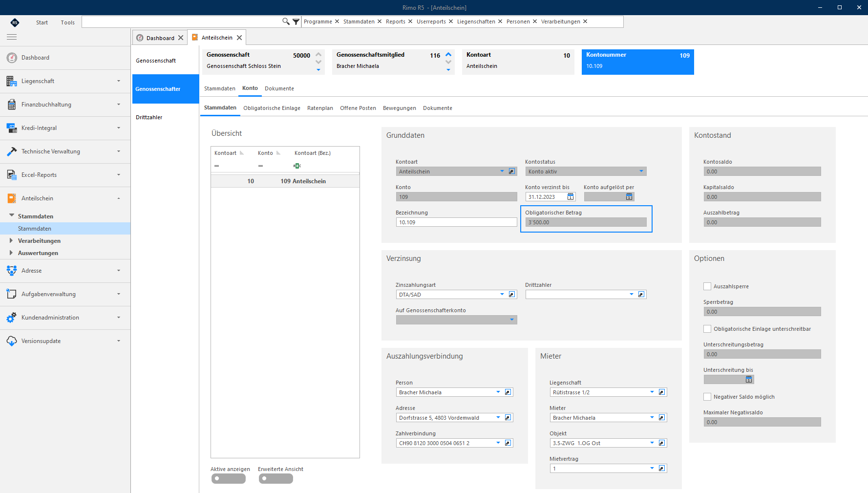Screen dimensions: 868x493
Task: Tick the Negativer Saldo möglich checkbox
Action: pos(707,397)
